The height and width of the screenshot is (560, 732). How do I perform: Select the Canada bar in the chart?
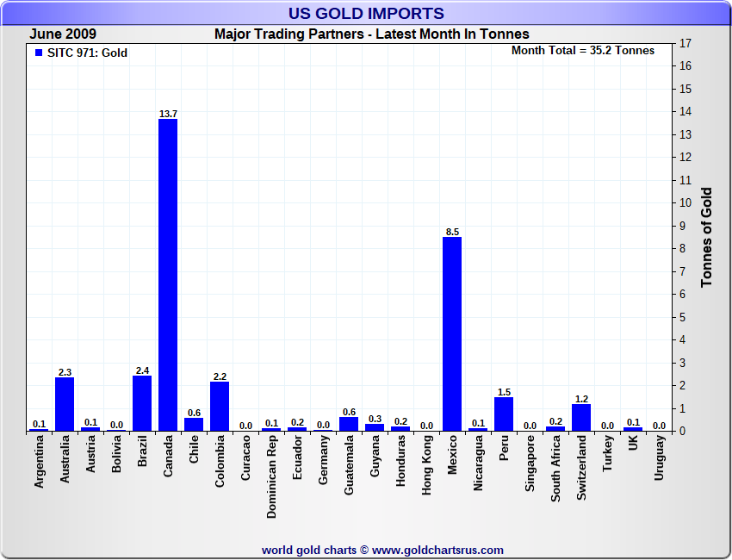click(168, 275)
